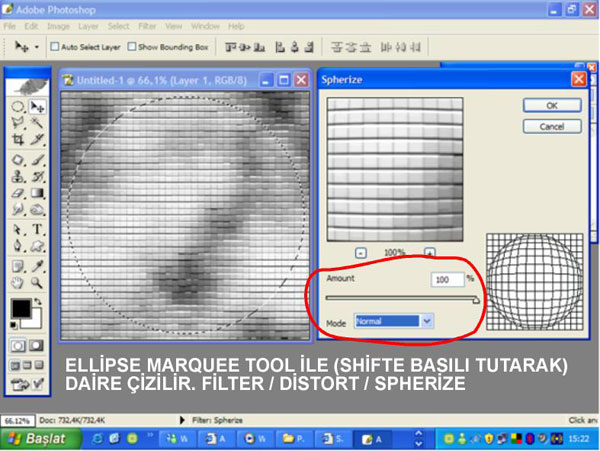
Task: Select the Gradient tool
Action: pyautogui.click(x=37, y=193)
